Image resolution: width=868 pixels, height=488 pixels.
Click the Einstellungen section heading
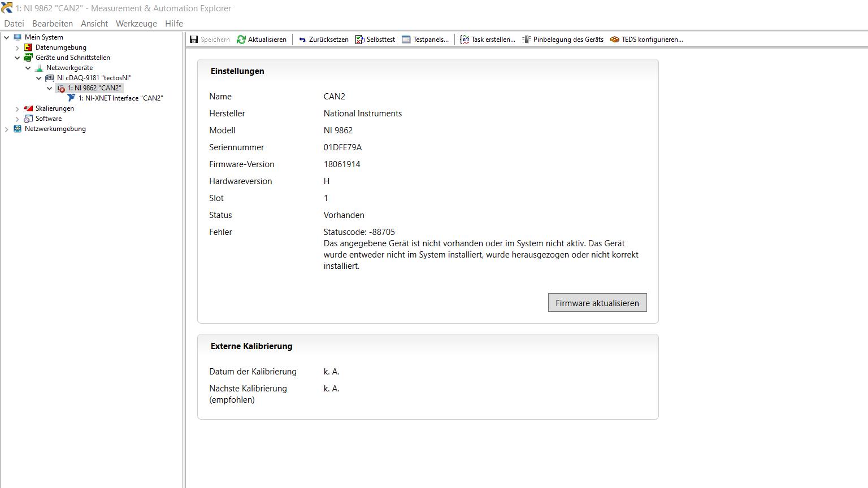237,71
